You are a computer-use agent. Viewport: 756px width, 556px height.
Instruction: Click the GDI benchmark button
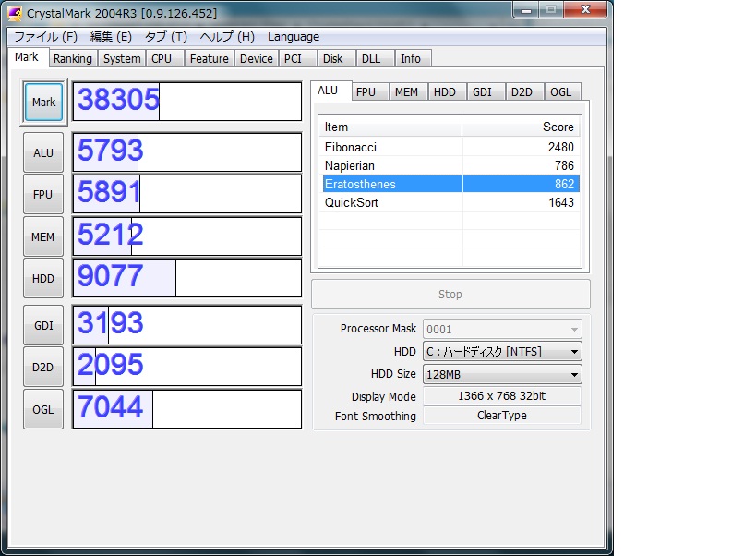(x=43, y=325)
